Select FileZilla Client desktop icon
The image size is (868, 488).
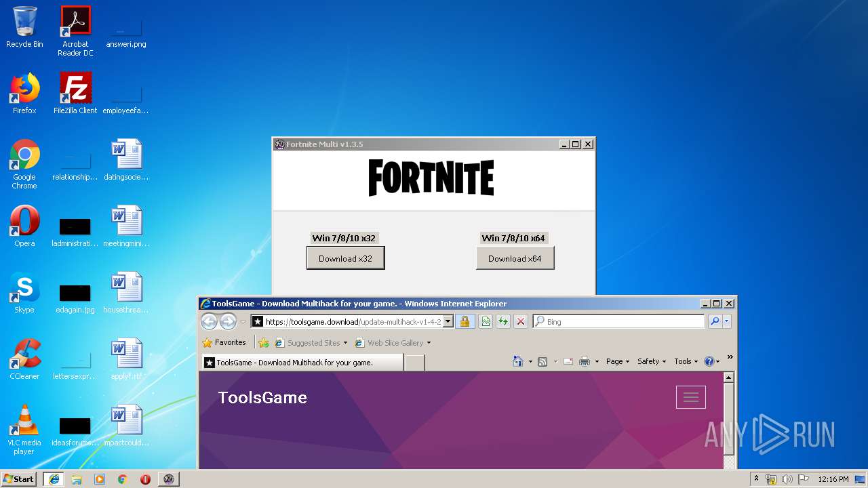[75, 94]
